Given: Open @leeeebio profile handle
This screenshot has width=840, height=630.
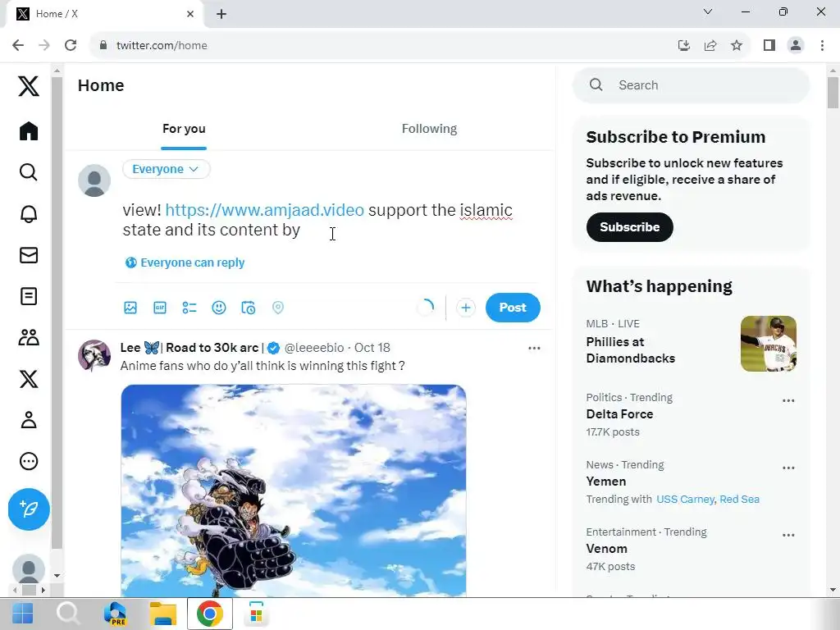Looking at the screenshot, I should [314, 348].
